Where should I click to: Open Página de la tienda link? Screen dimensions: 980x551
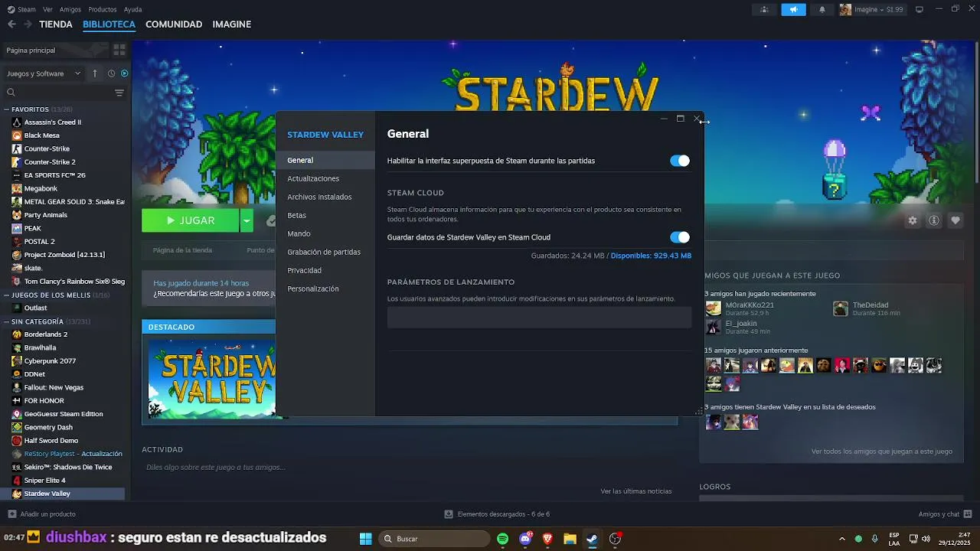(x=182, y=250)
